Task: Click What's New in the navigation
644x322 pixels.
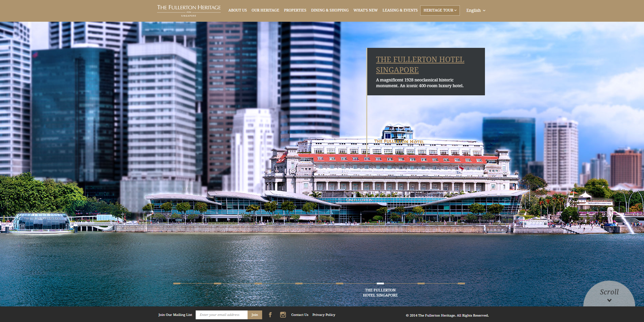Action: click(365, 11)
